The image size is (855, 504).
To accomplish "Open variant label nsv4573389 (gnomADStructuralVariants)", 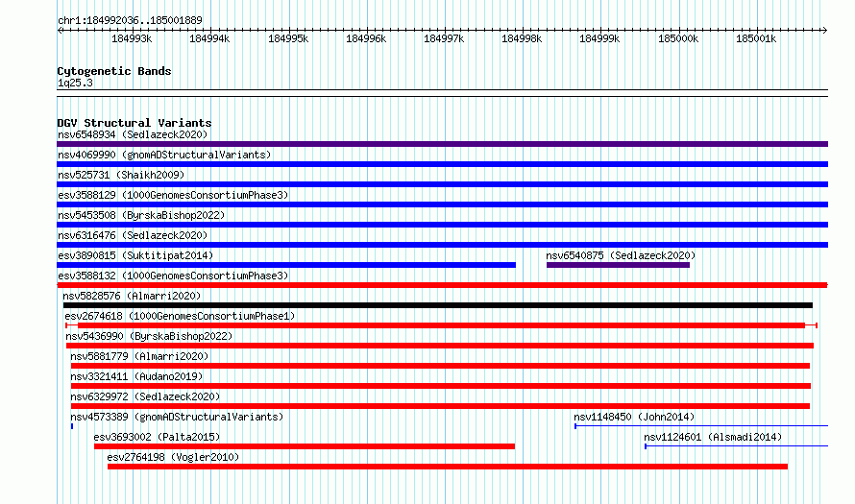I will click(x=177, y=417).
